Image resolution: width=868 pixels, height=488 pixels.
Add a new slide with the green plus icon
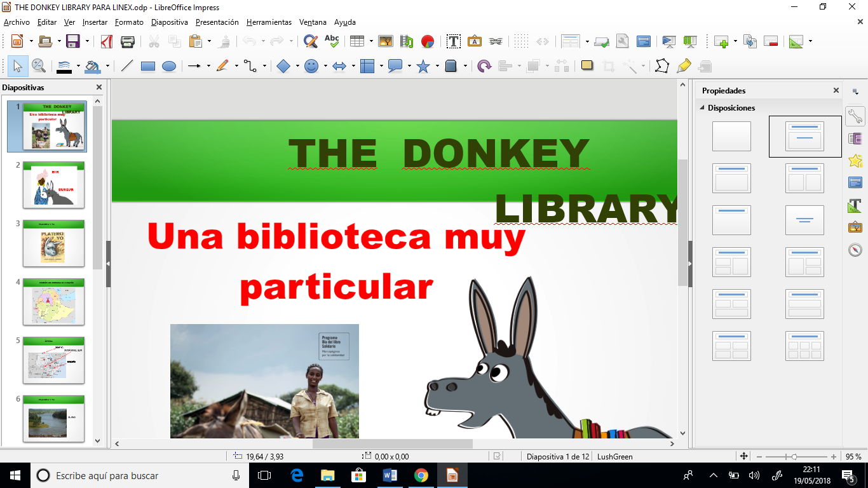coord(721,41)
